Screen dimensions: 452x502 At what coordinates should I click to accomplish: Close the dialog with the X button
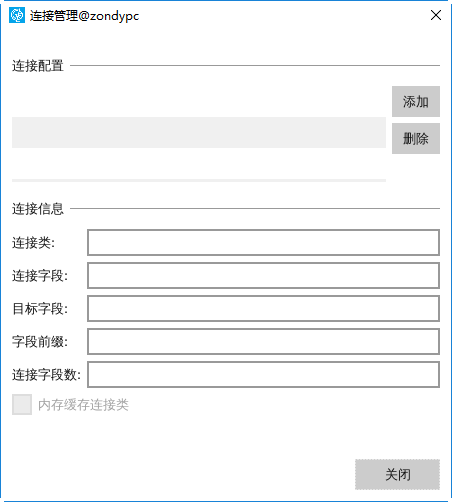tap(436, 15)
